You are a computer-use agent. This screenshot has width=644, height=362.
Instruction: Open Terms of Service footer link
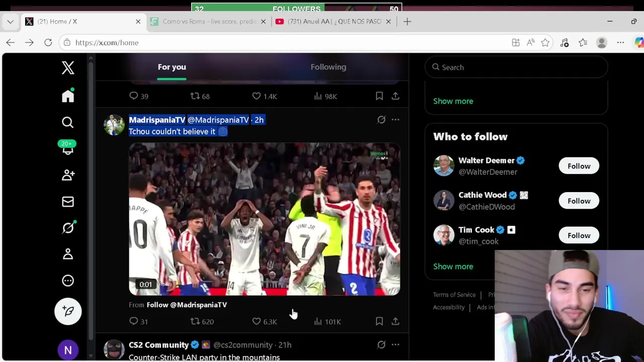454,295
